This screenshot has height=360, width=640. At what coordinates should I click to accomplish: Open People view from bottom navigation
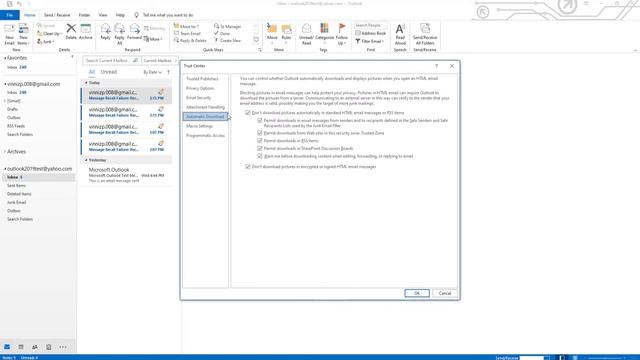click(x=35, y=347)
